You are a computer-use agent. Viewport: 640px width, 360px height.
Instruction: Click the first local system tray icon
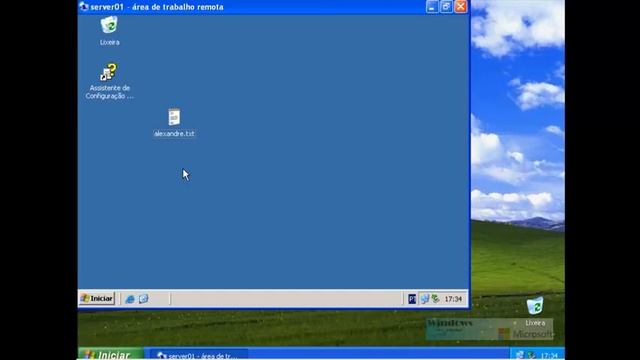519,355
